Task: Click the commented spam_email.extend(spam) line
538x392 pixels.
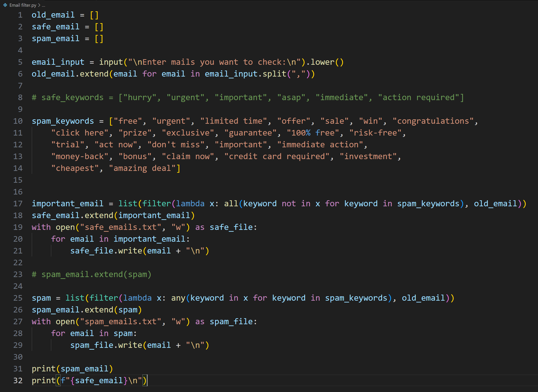Action: [91, 274]
